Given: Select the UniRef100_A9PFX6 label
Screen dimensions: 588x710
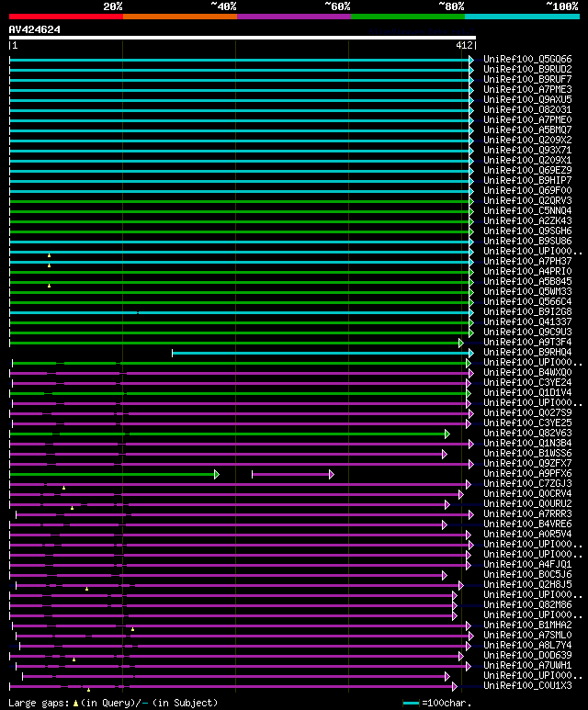Looking at the screenshot, I should click(x=527, y=473).
